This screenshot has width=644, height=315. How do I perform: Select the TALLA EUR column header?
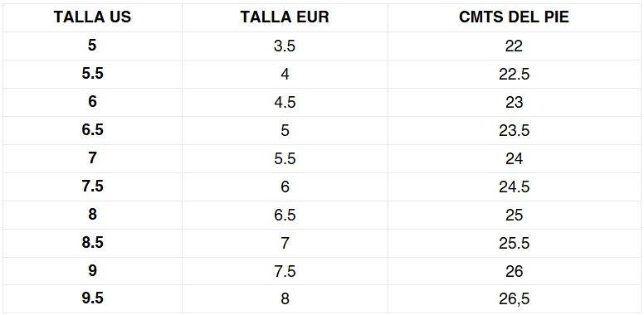285,17
